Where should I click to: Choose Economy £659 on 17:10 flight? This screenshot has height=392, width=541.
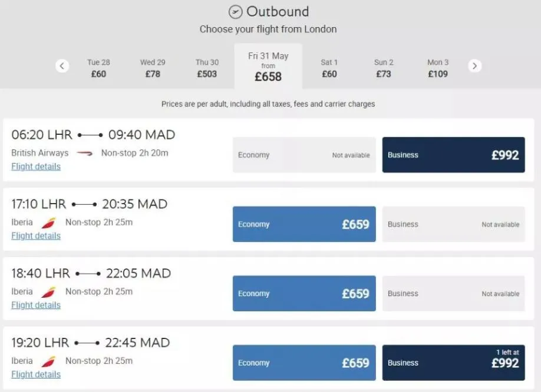[304, 224]
